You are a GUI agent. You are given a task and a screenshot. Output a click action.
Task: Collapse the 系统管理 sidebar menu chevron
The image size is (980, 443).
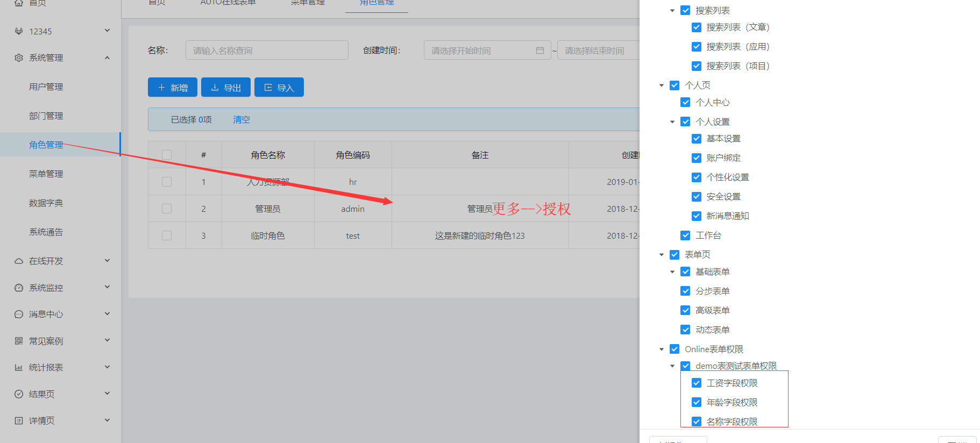click(x=107, y=58)
